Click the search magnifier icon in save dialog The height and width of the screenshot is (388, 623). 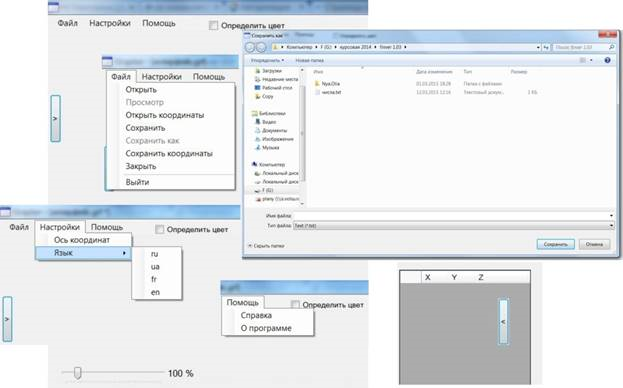(x=611, y=47)
